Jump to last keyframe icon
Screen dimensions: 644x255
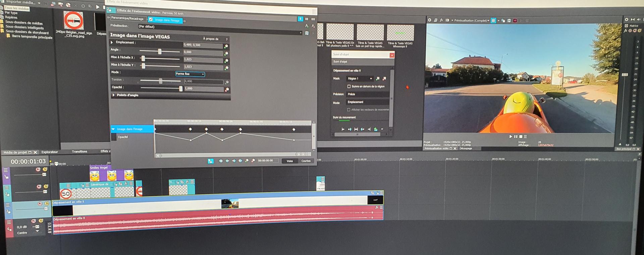tap(240, 161)
